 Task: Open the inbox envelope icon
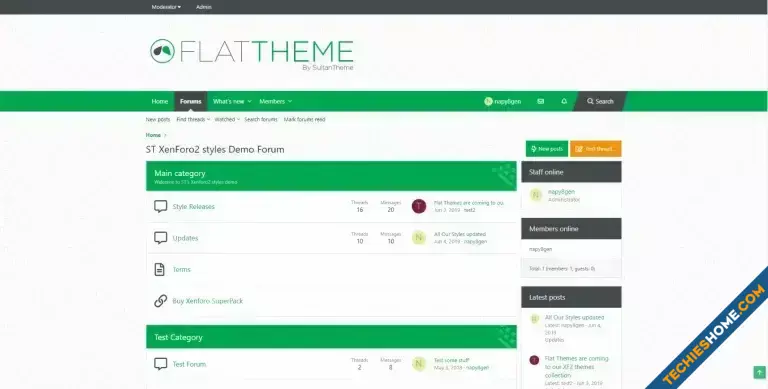(540, 101)
